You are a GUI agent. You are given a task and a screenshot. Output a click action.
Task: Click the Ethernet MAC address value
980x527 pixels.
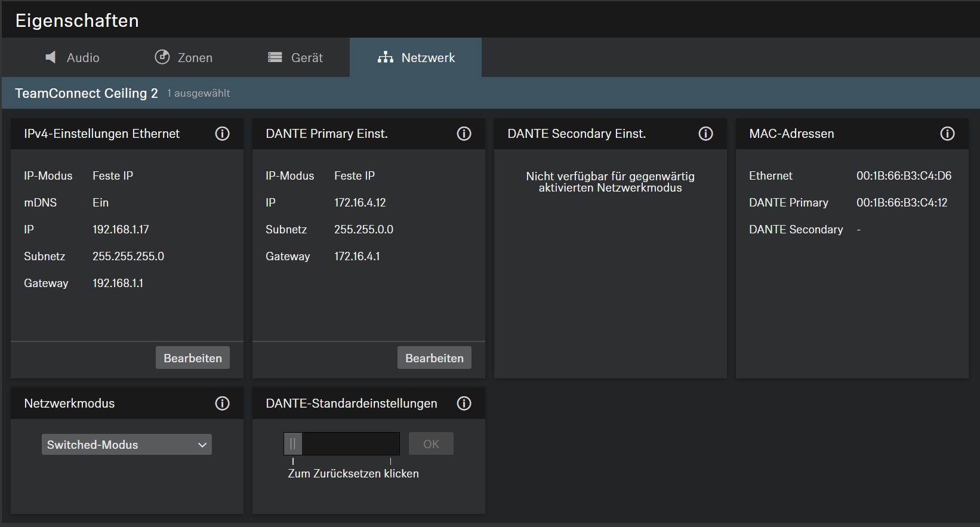pos(904,176)
